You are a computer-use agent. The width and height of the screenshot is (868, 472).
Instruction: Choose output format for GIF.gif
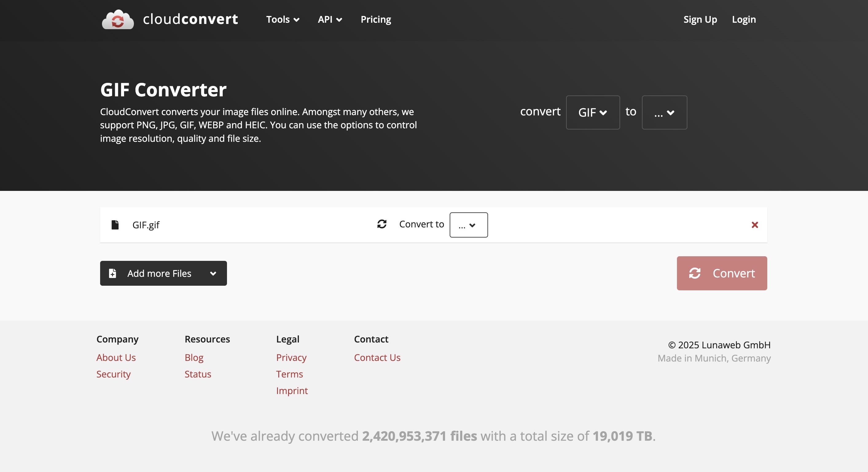[468, 225]
